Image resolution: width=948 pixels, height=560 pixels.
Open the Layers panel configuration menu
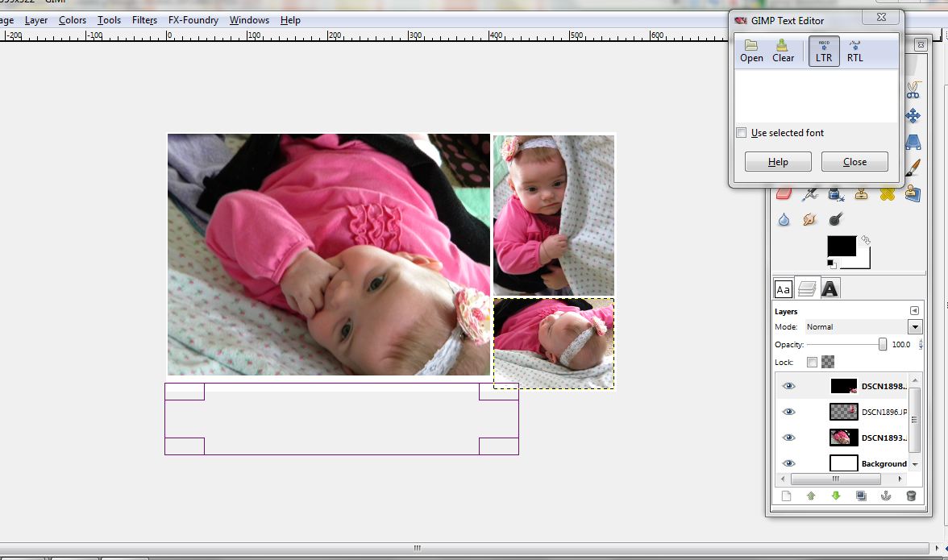[x=914, y=310]
